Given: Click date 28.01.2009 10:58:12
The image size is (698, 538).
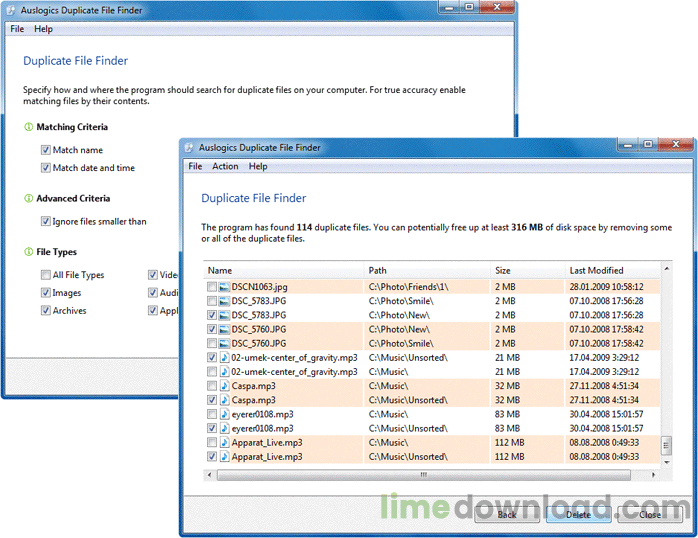Looking at the screenshot, I should pos(606,287).
